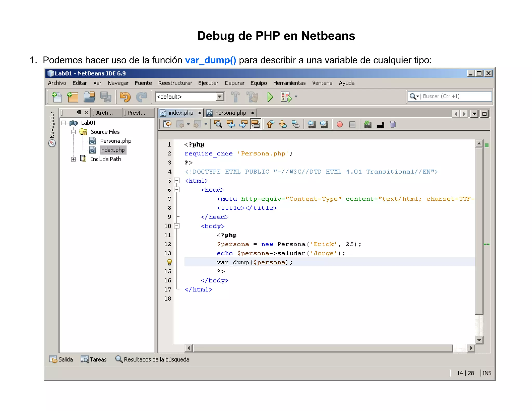The height and width of the screenshot is (411, 532).
Task: Click the Find Next Occurrence icon
Action: 243,124
